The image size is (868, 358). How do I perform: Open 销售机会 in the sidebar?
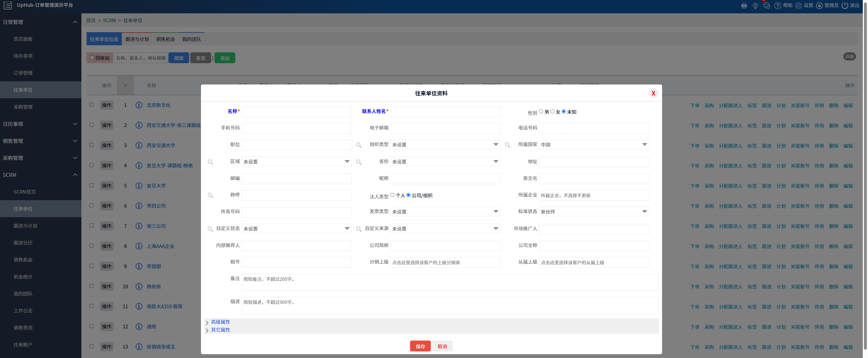(x=23, y=259)
